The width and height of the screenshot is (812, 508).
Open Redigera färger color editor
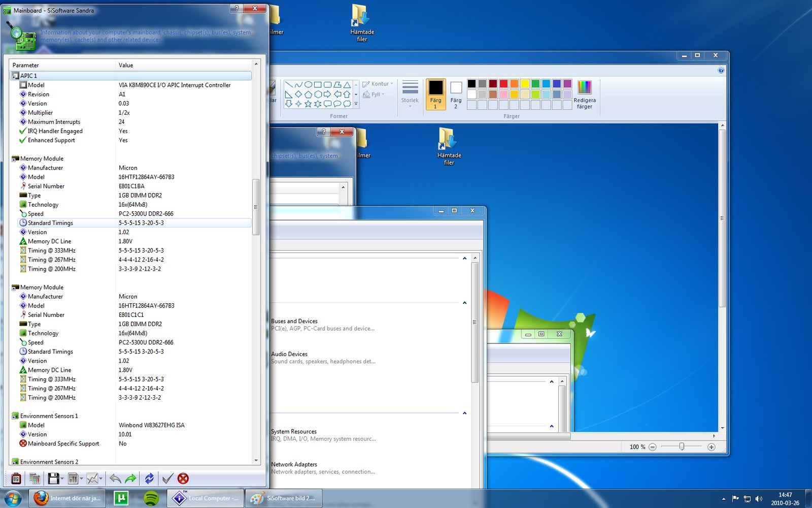pyautogui.click(x=585, y=95)
